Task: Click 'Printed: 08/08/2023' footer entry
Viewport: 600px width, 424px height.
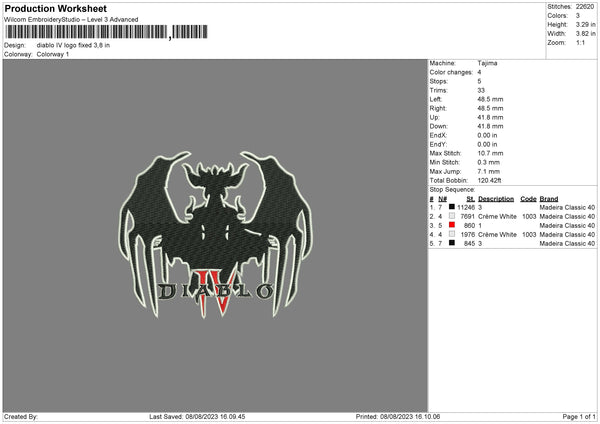Action: tap(398, 417)
